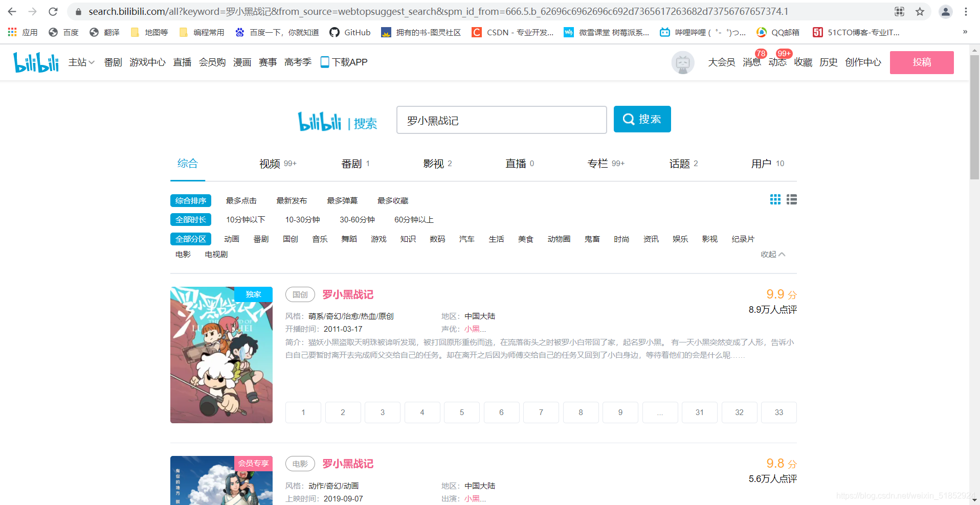Open 动态 feed in header
980x505 pixels.
point(777,62)
